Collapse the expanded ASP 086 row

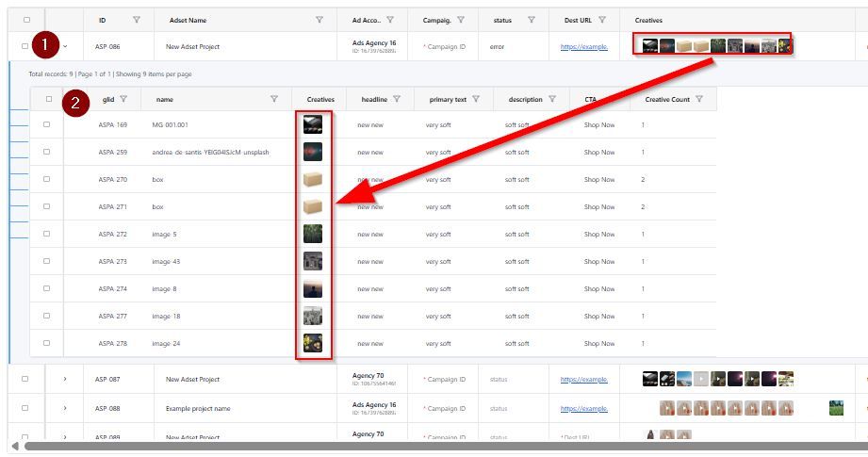point(65,46)
